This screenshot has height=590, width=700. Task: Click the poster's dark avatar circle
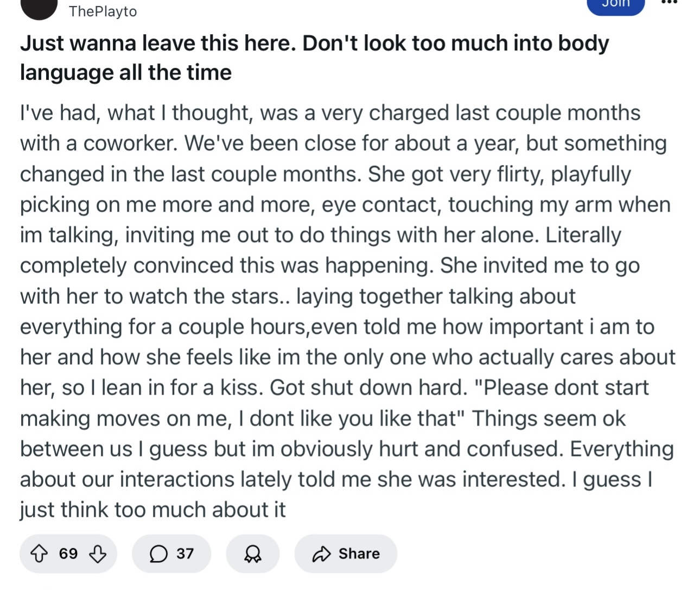coord(39,8)
